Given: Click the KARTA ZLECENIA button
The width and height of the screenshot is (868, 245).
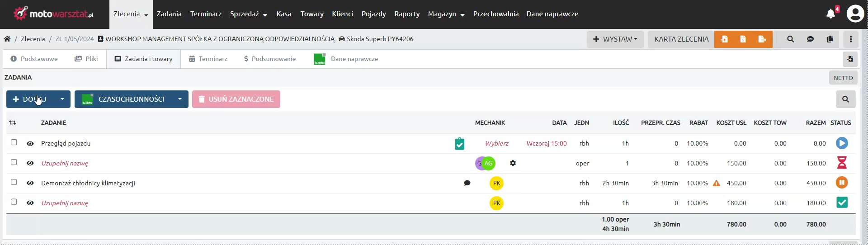Looking at the screenshot, I should [x=681, y=39].
